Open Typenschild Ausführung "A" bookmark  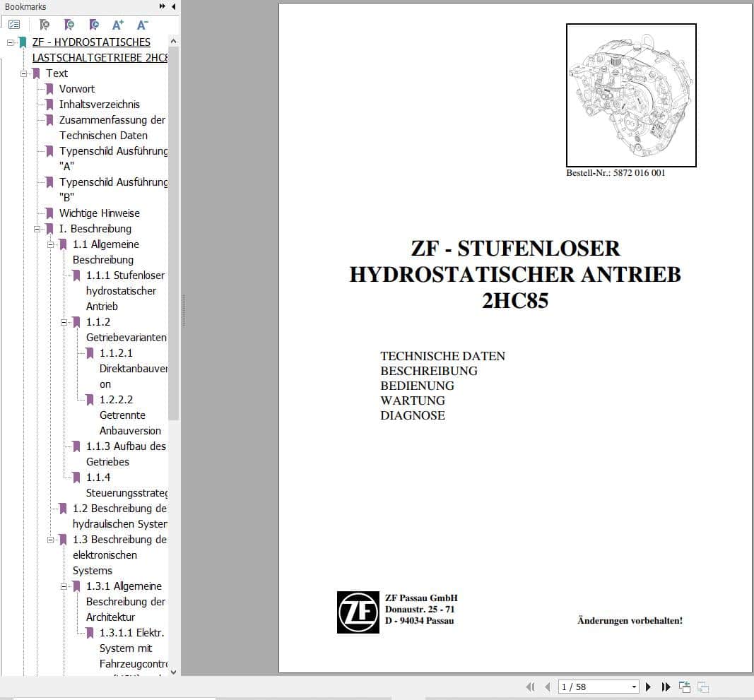click(114, 159)
